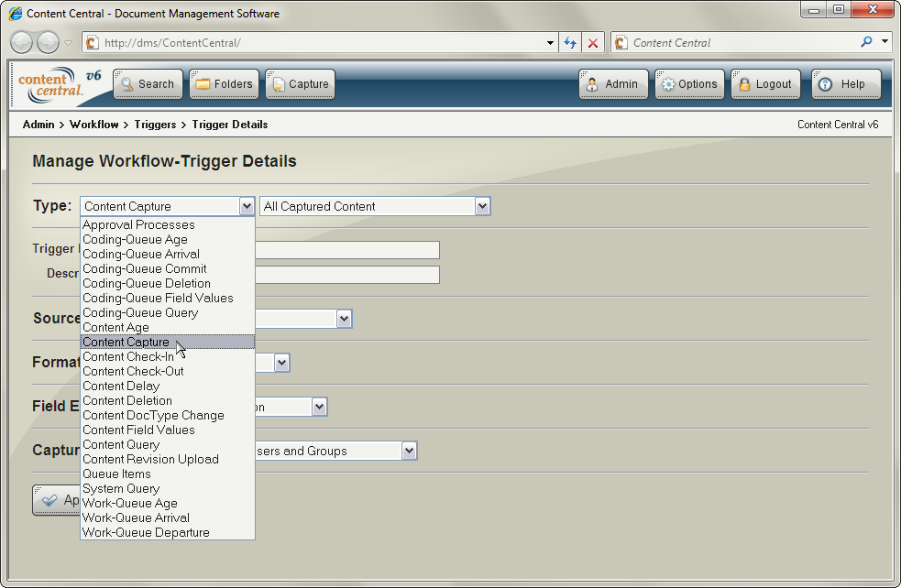Viewport: 901px width, 588px height.
Task: Click the Apply checkmark button
Action: [x=56, y=500]
